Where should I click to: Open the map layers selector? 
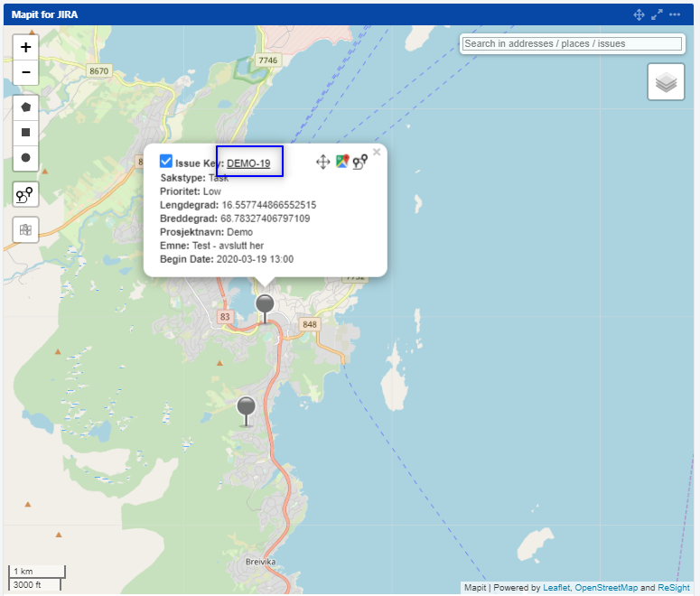pos(666,82)
